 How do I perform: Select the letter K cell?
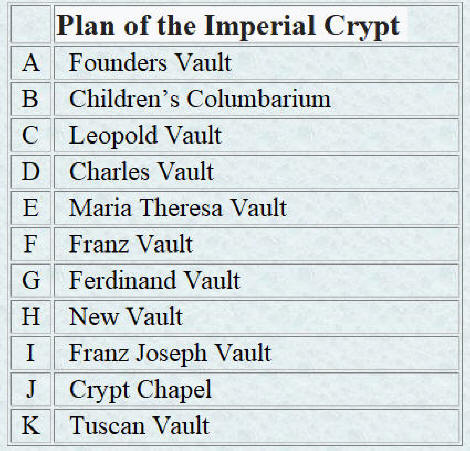point(31,425)
